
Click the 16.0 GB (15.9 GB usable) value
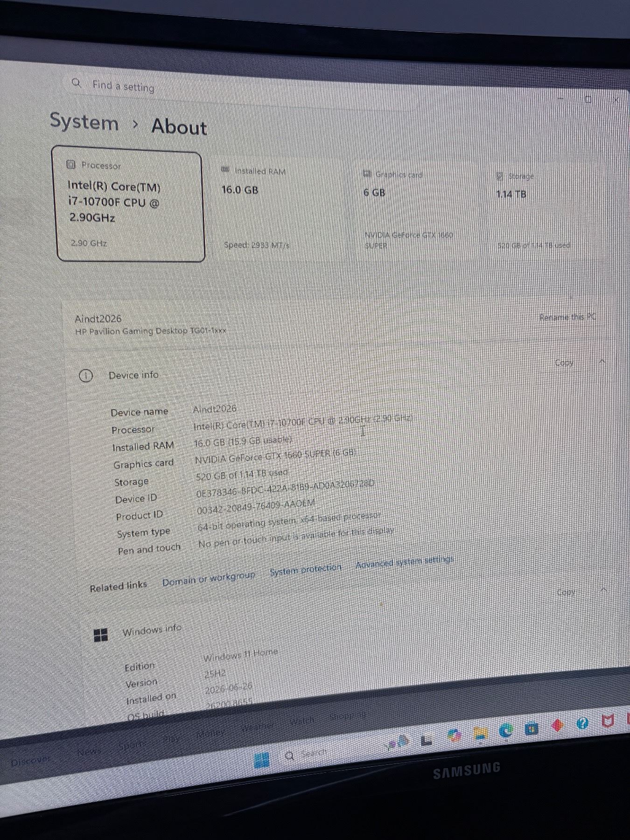pos(243,441)
